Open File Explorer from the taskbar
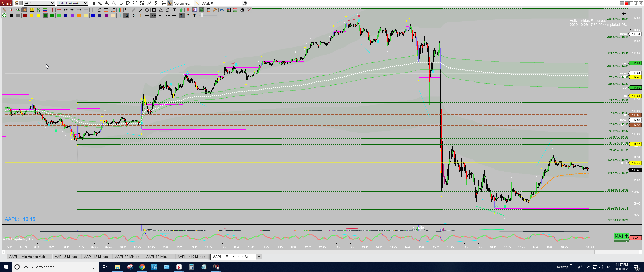644x272 pixels. coord(117,267)
